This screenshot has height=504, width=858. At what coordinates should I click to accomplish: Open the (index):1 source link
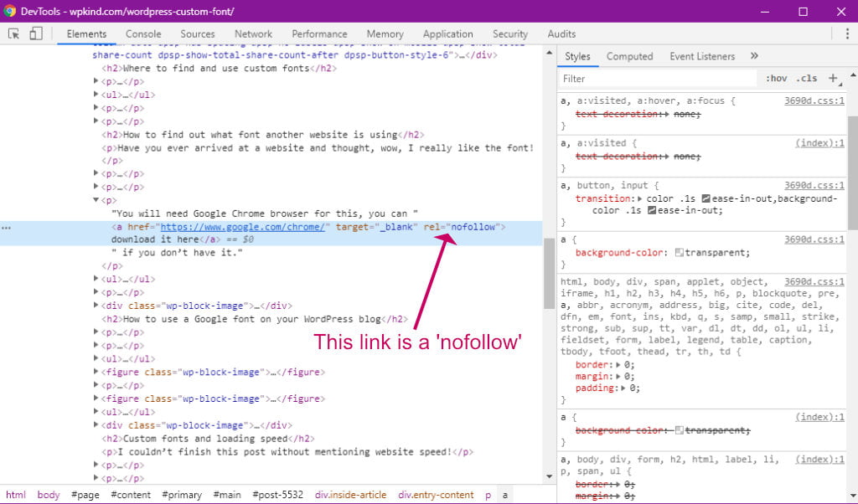pyautogui.click(x=821, y=142)
